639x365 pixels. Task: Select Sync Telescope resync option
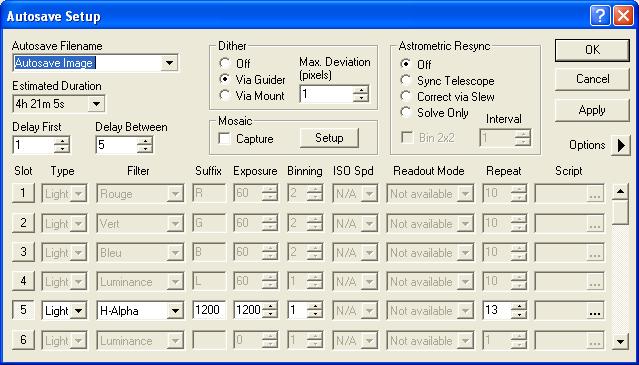(405, 80)
